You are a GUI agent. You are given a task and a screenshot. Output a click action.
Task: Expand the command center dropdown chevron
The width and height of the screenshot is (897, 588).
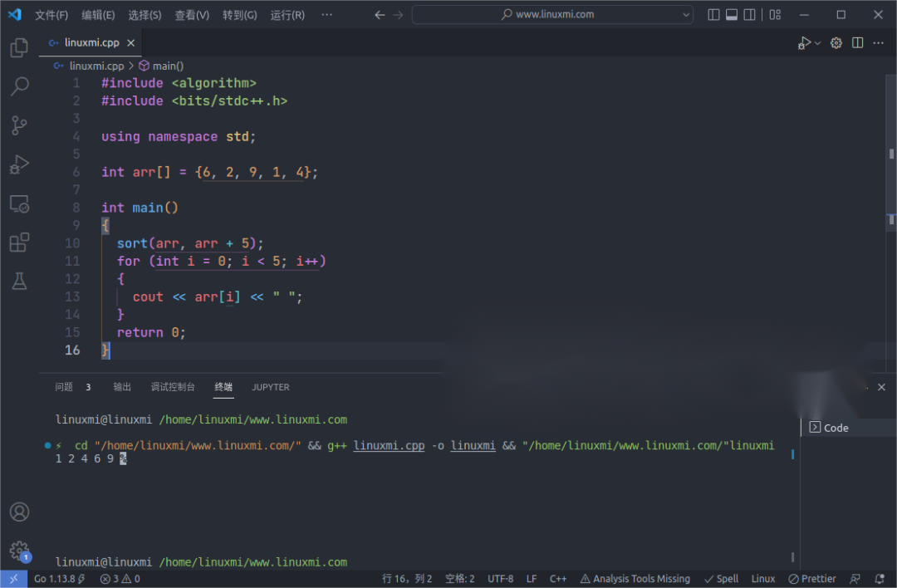click(x=686, y=15)
